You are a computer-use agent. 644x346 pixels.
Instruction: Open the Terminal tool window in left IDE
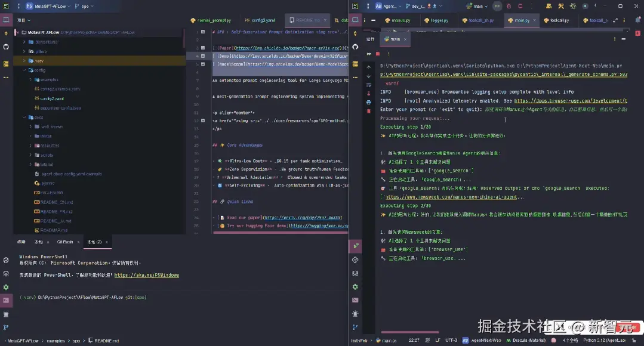(6, 301)
